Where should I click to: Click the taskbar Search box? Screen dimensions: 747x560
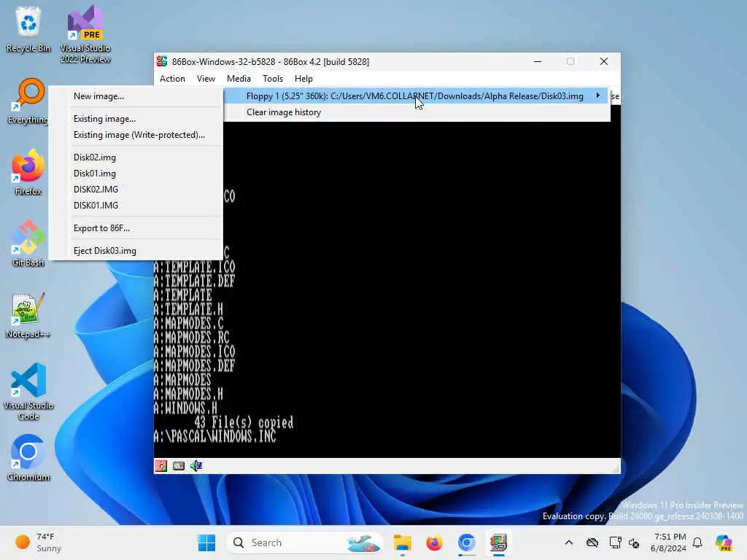click(305, 542)
